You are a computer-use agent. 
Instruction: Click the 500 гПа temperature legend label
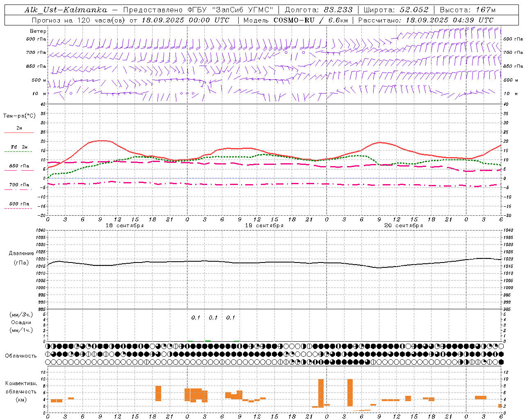coord(19,204)
